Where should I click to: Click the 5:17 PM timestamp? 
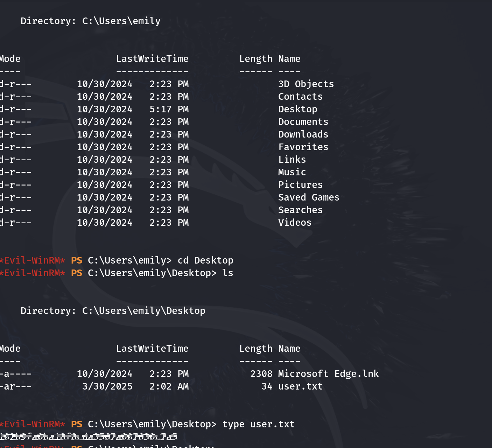tap(169, 109)
